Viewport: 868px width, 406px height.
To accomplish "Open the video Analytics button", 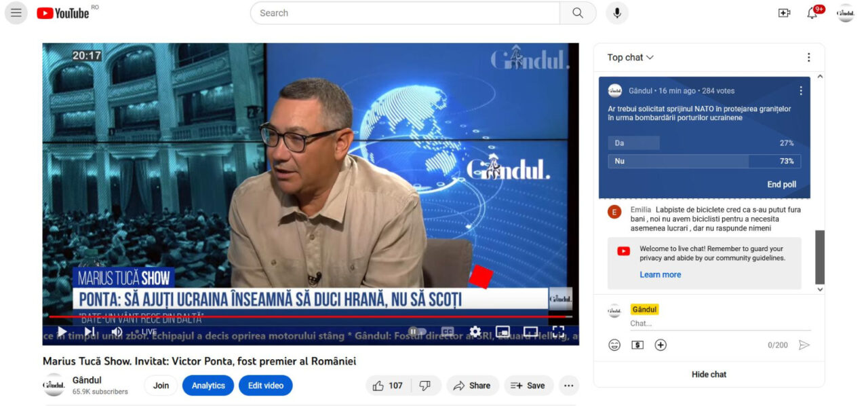I will [208, 386].
